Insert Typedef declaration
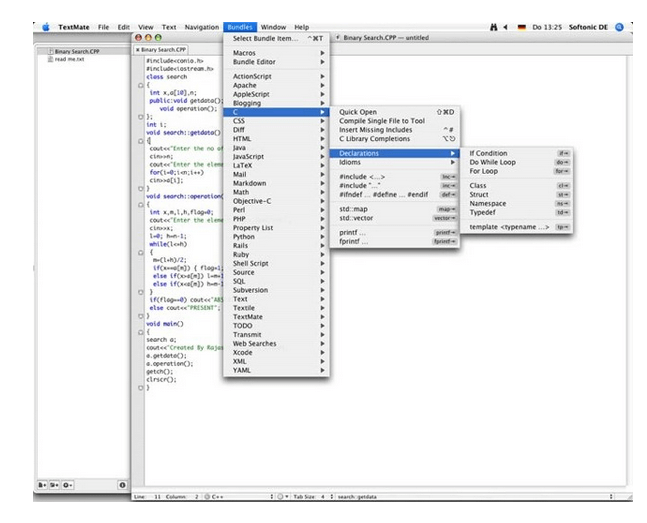The image size is (647, 523). 516,213
